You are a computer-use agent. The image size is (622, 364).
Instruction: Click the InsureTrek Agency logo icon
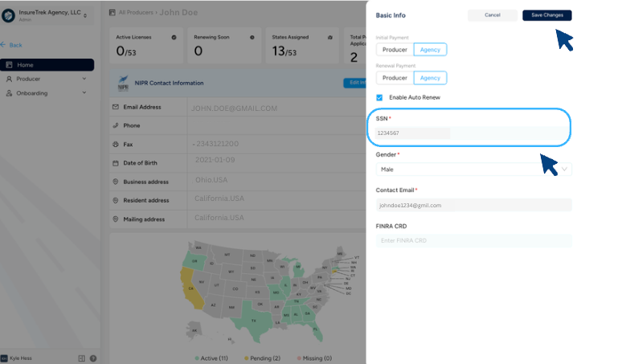(8, 16)
